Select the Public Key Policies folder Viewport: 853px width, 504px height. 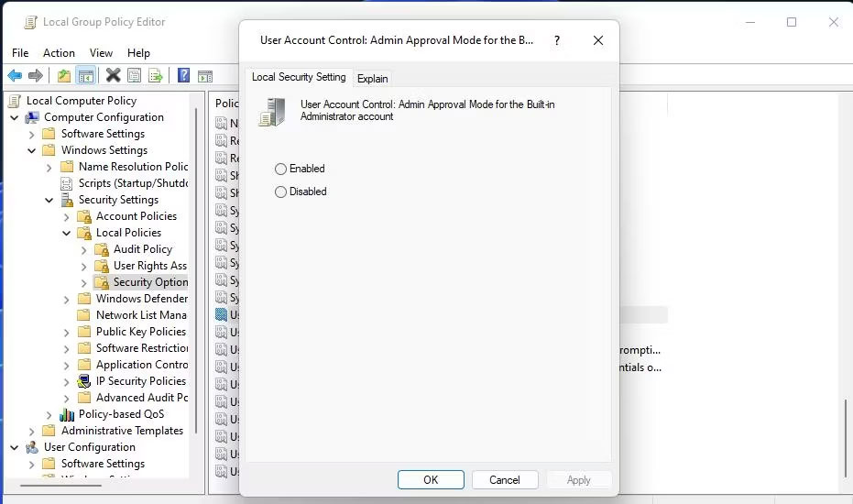(141, 332)
